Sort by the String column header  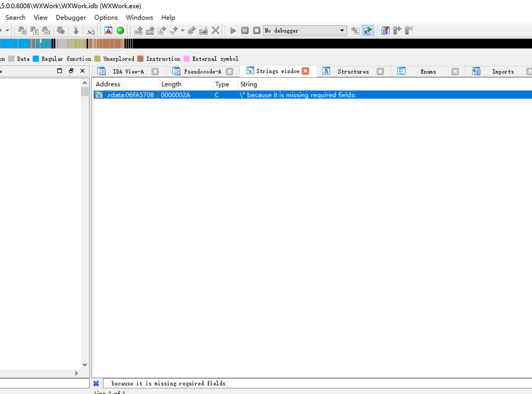[x=385, y=84]
